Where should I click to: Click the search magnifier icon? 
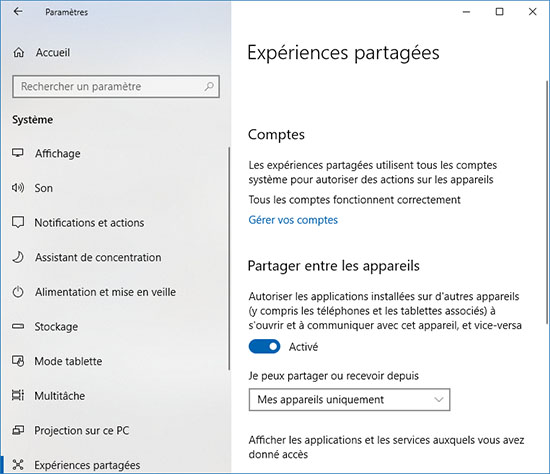[209, 86]
